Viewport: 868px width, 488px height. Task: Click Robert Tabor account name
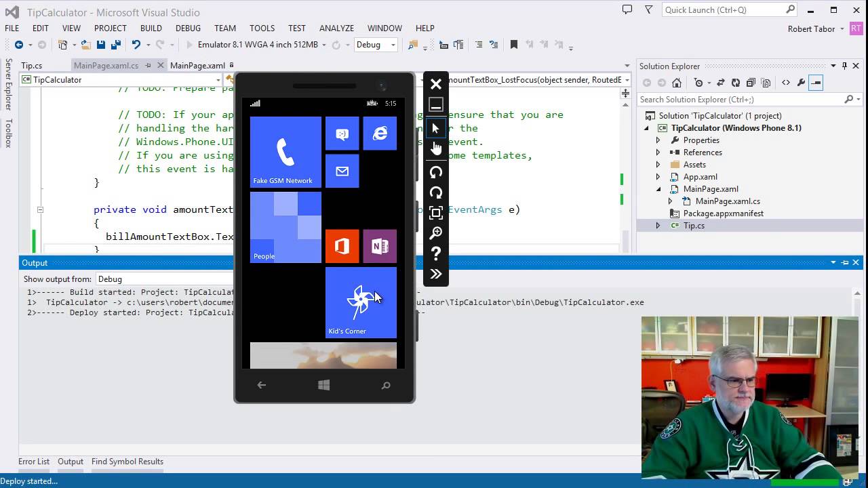(811, 28)
